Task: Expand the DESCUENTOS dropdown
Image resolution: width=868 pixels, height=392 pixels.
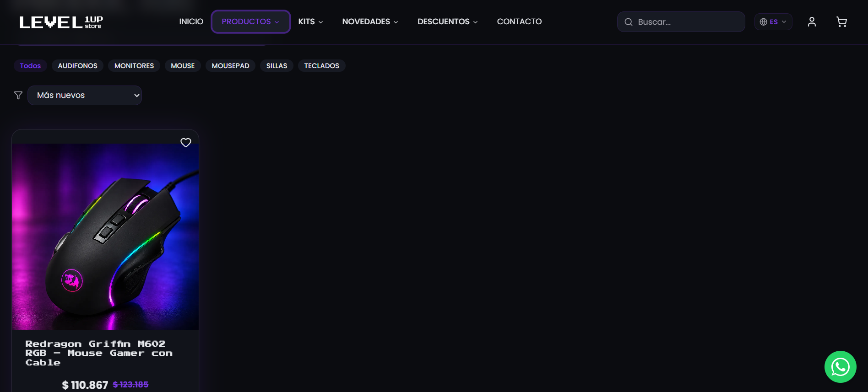Action: (x=447, y=21)
